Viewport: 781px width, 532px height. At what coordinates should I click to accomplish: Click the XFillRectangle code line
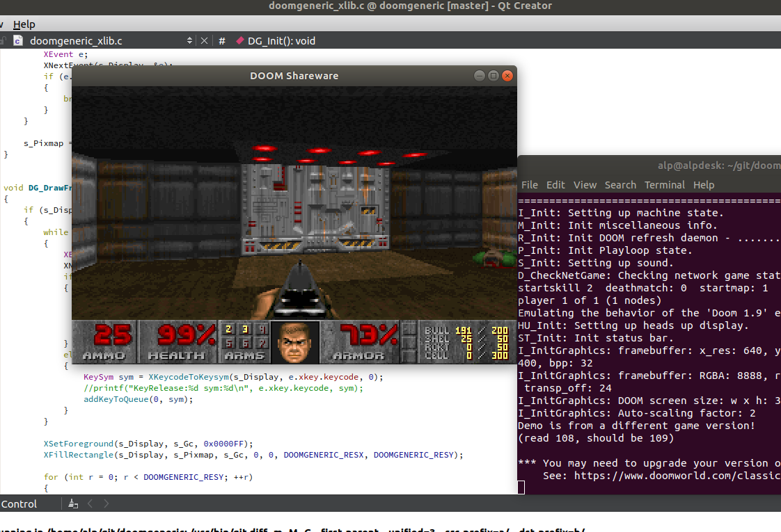tap(253, 454)
